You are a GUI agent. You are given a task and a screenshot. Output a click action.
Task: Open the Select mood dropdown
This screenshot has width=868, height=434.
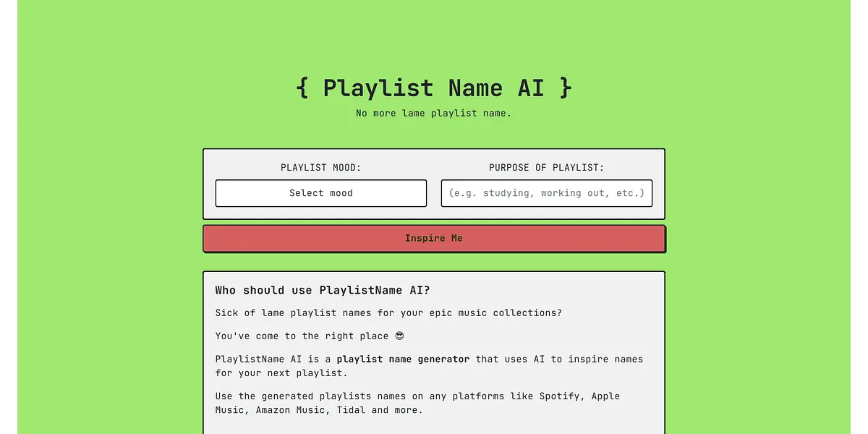320,193
